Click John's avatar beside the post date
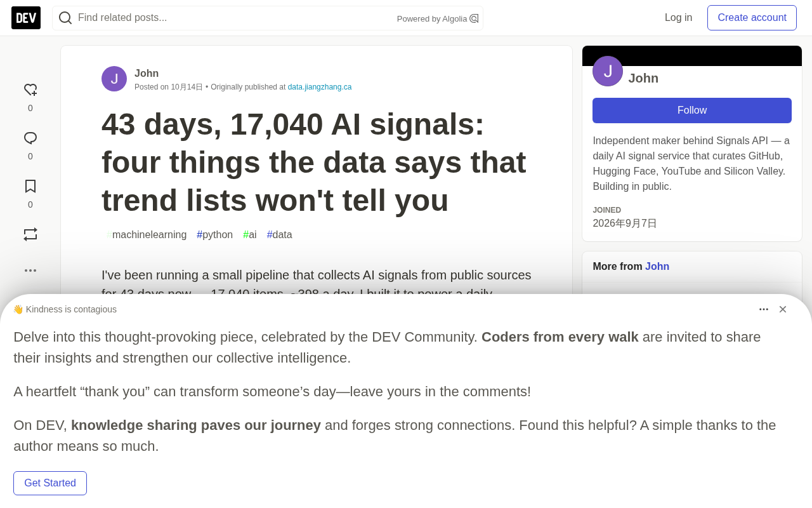The image size is (812, 508). click(x=114, y=79)
